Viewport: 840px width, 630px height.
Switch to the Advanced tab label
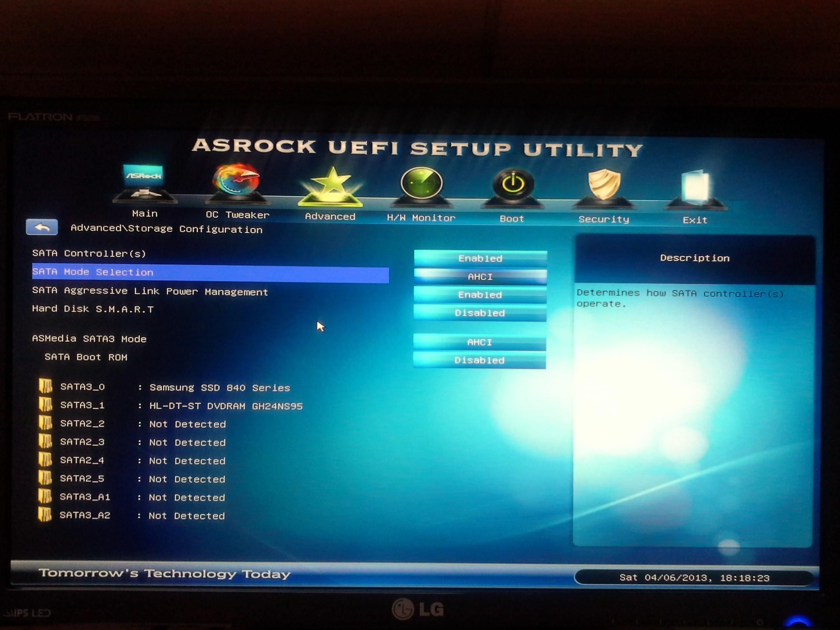330,216
